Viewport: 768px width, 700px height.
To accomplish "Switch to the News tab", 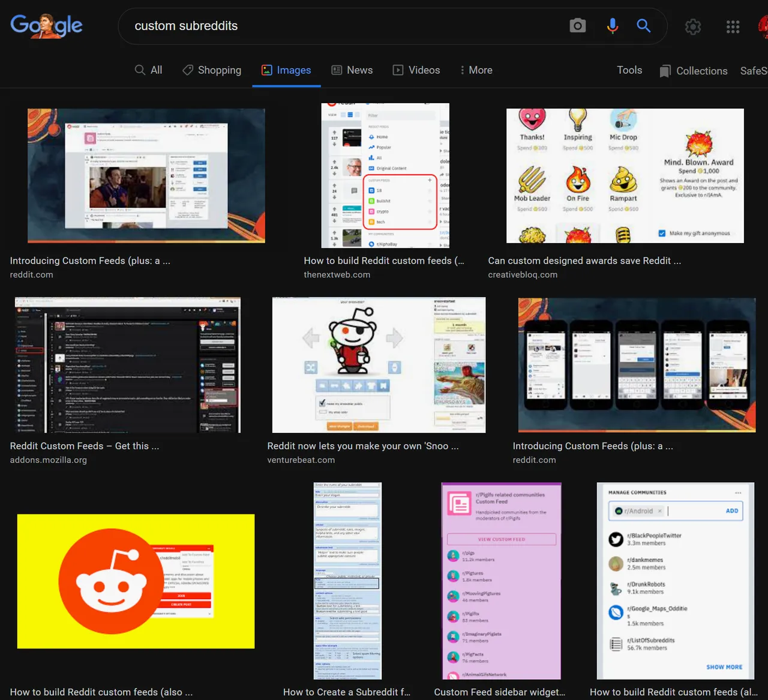I will point(352,70).
